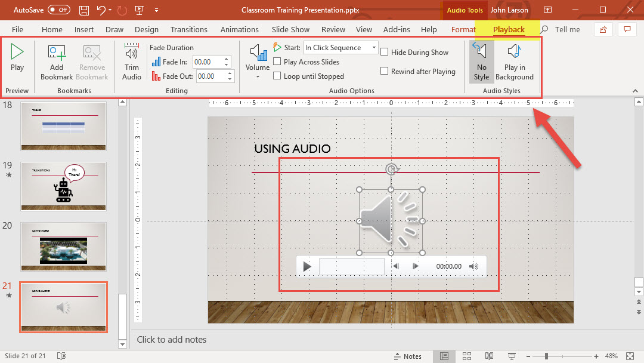Click the Save icon in title bar
The width and height of the screenshot is (644, 363).
coord(84,10)
